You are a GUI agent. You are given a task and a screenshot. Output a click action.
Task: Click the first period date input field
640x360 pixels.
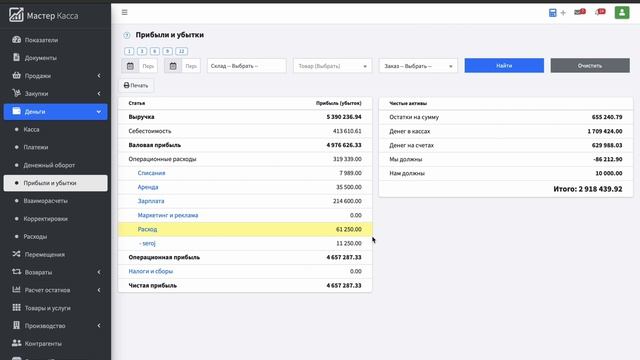point(148,66)
